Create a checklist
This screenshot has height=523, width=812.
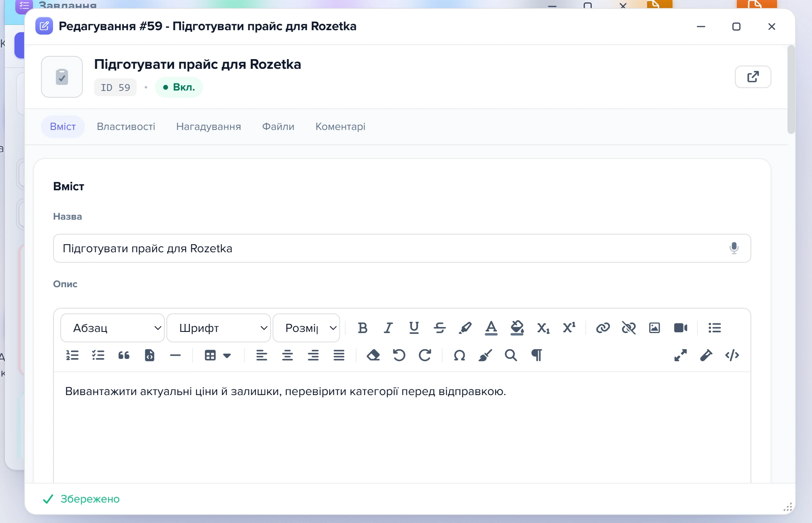(98, 355)
